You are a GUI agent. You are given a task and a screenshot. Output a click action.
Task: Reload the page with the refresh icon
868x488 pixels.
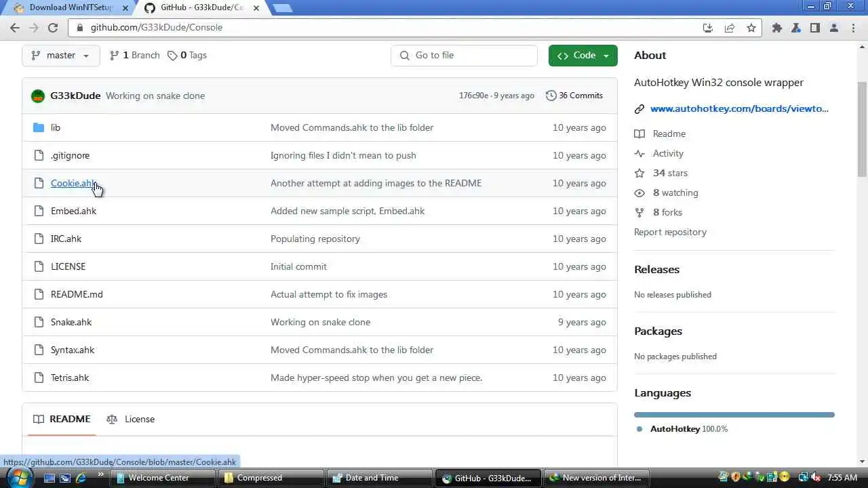point(53,28)
